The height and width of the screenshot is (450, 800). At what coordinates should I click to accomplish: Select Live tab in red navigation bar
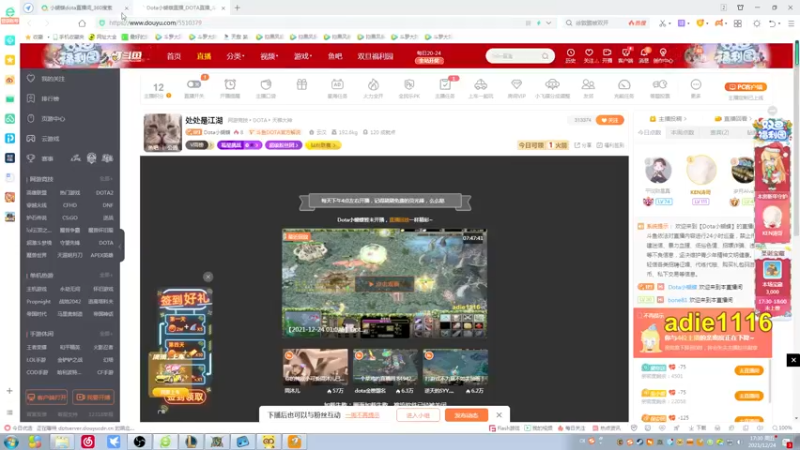click(x=204, y=56)
